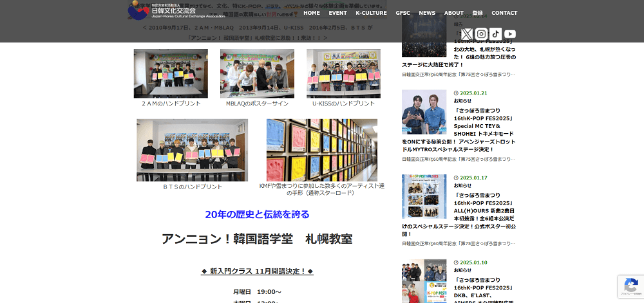Click the caption 'BTSのハンドプリント'
This screenshot has height=303, width=644.
[192, 187]
